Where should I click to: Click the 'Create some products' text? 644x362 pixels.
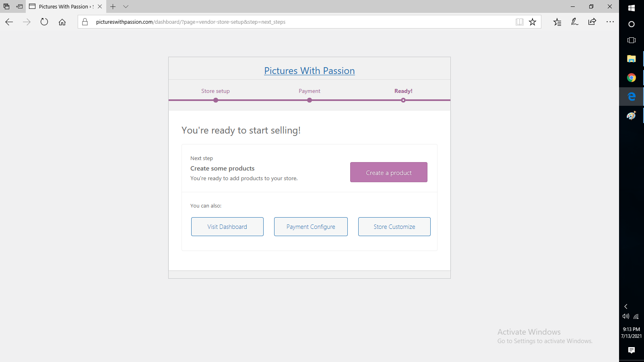pyautogui.click(x=223, y=169)
